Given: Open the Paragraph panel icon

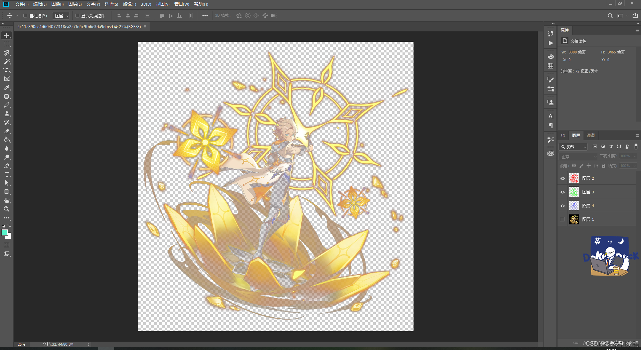Looking at the screenshot, I should 551,126.
